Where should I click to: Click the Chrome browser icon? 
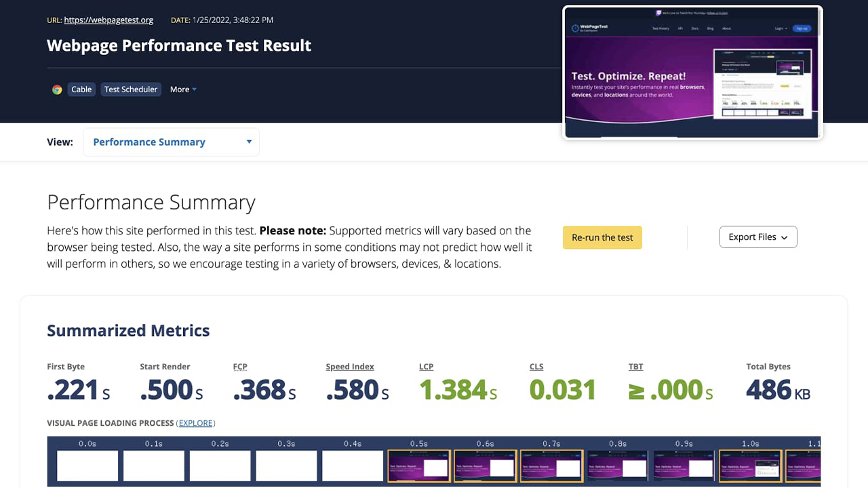coord(57,89)
